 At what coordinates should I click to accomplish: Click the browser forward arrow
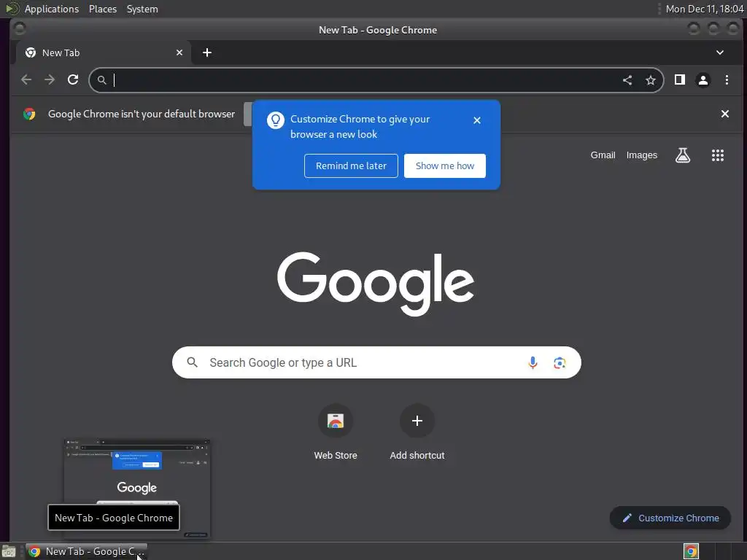tap(50, 79)
